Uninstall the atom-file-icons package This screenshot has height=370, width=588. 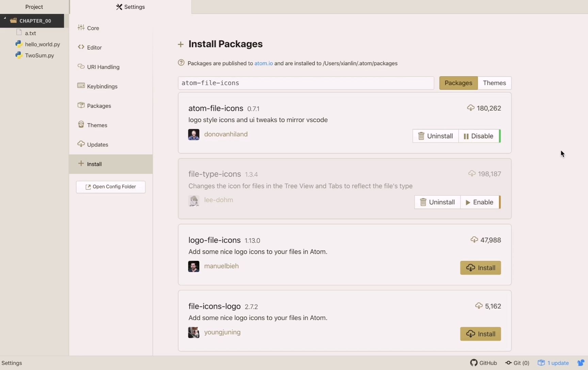pyautogui.click(x=435, y=136)
